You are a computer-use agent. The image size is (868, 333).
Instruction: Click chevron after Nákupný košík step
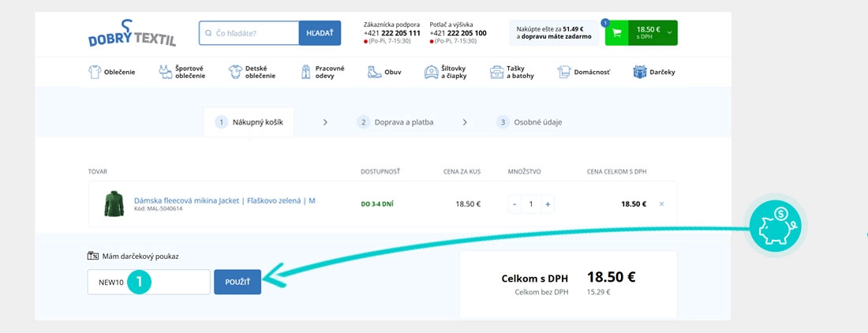tap(325, 122)
